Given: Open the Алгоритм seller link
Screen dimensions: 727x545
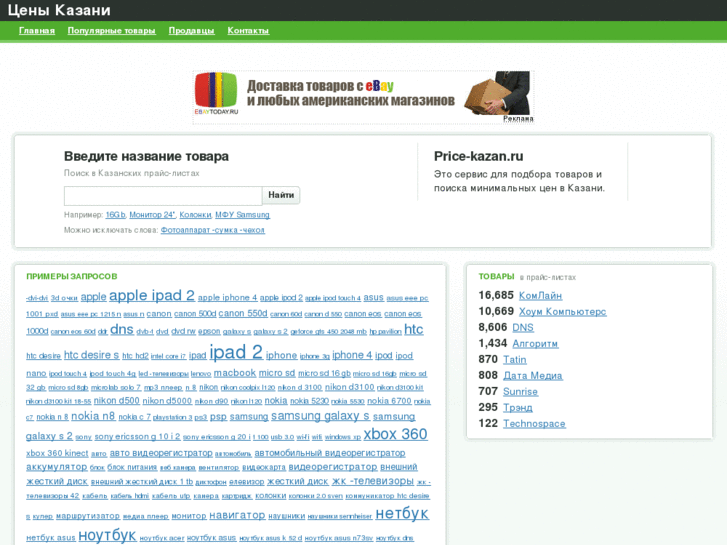Looking at the screenshot, I should [535, 343].
